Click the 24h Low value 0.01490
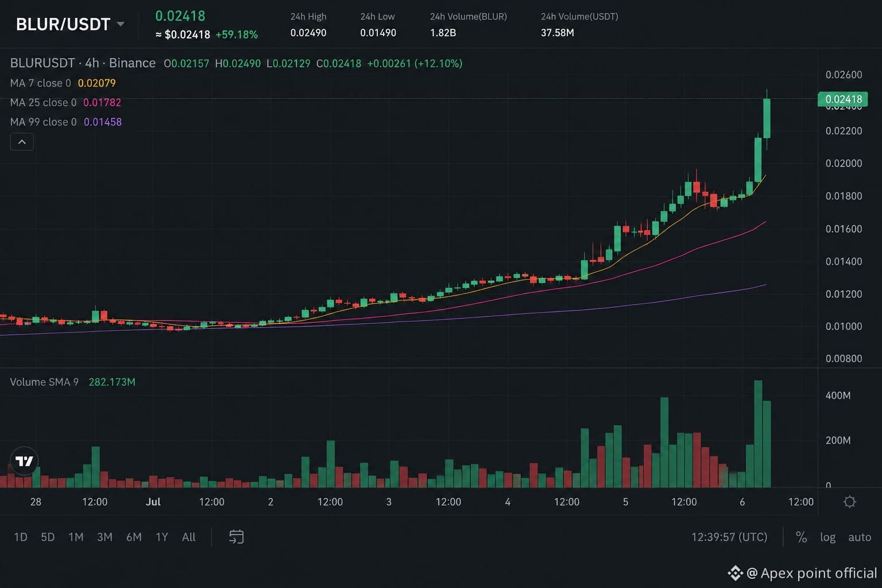882x588 pixels. coord(378,33)
